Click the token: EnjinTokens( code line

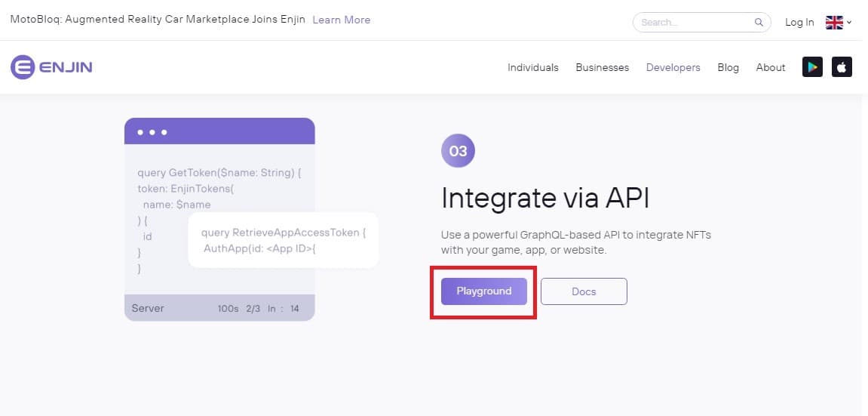coord(186,189)
